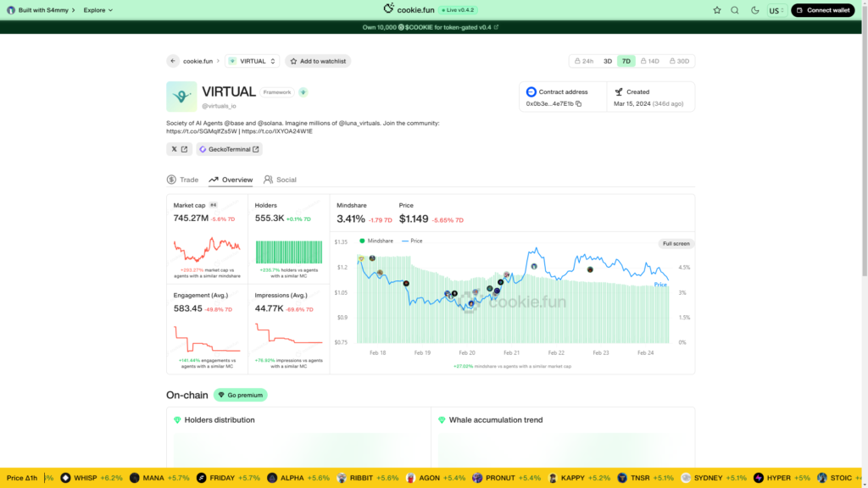Click the star favorites icon in header
The image size is (868, 488).
click(717, 10)
